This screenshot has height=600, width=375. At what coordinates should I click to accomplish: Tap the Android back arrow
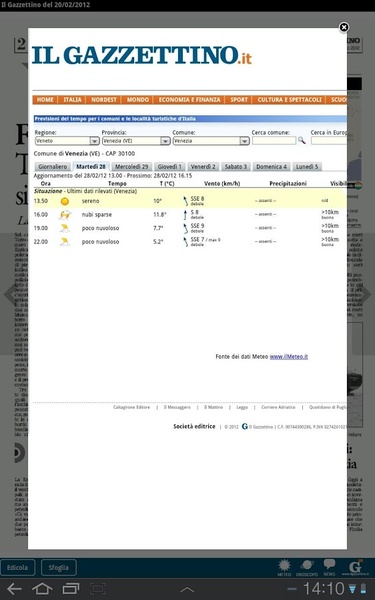[x=14, y=589]
